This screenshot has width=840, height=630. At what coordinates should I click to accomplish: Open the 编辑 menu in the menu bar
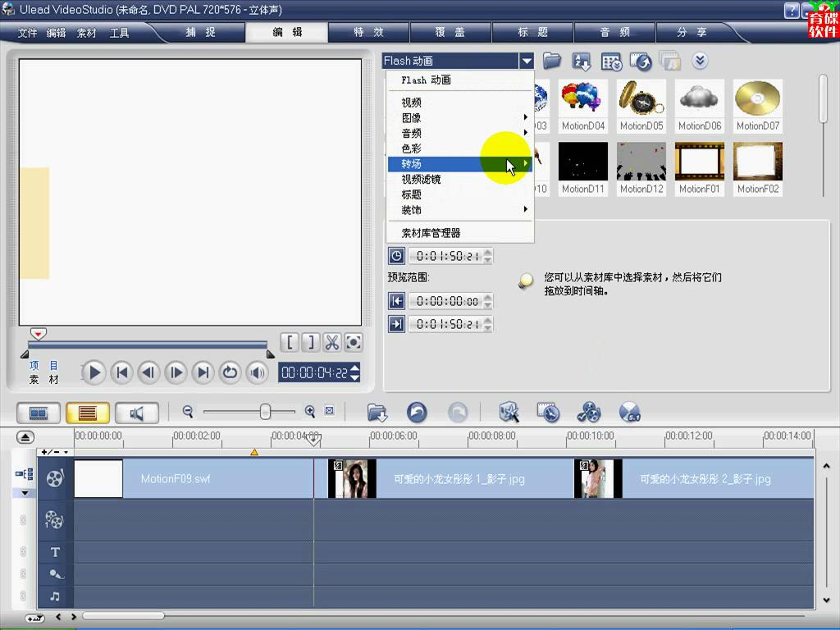pos(57,33)
